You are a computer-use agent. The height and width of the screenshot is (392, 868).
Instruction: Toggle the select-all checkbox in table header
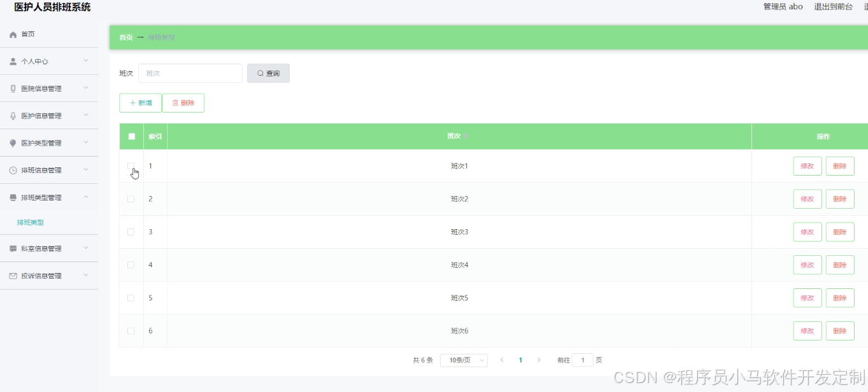132,136
